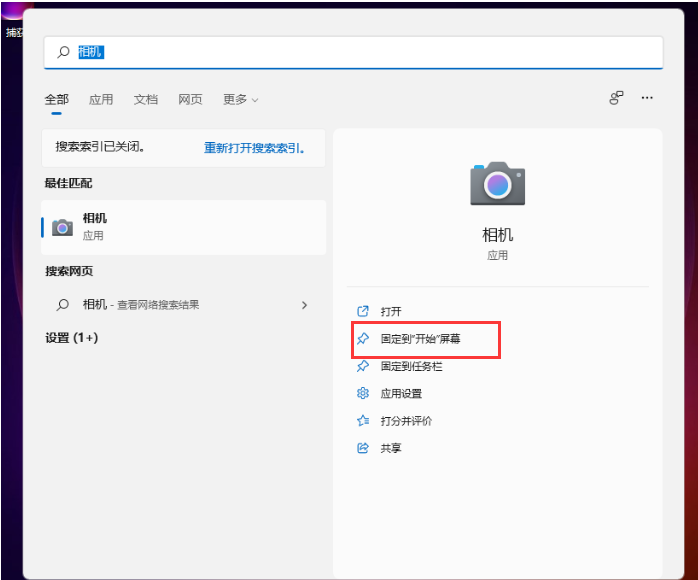Click 打开 to launch the Camera app
Viewport: 698px width, 580px height.
pos(391,311)
